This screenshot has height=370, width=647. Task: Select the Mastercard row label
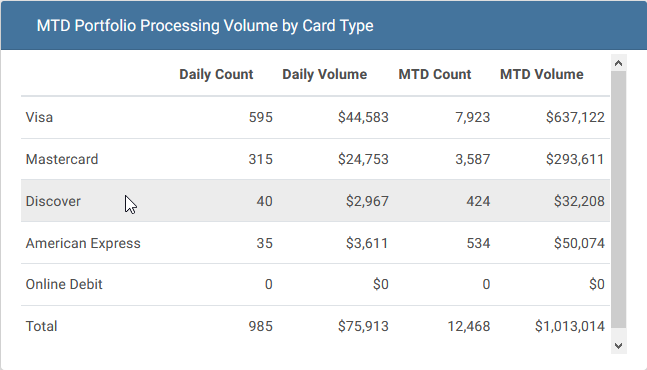(x=62, y=159)
